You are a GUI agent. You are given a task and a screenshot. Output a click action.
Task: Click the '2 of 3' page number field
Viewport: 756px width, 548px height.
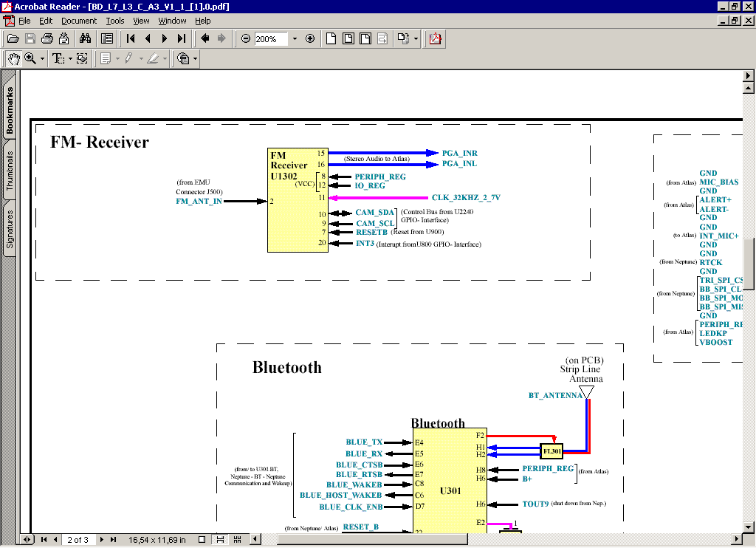tap(78, 539)
